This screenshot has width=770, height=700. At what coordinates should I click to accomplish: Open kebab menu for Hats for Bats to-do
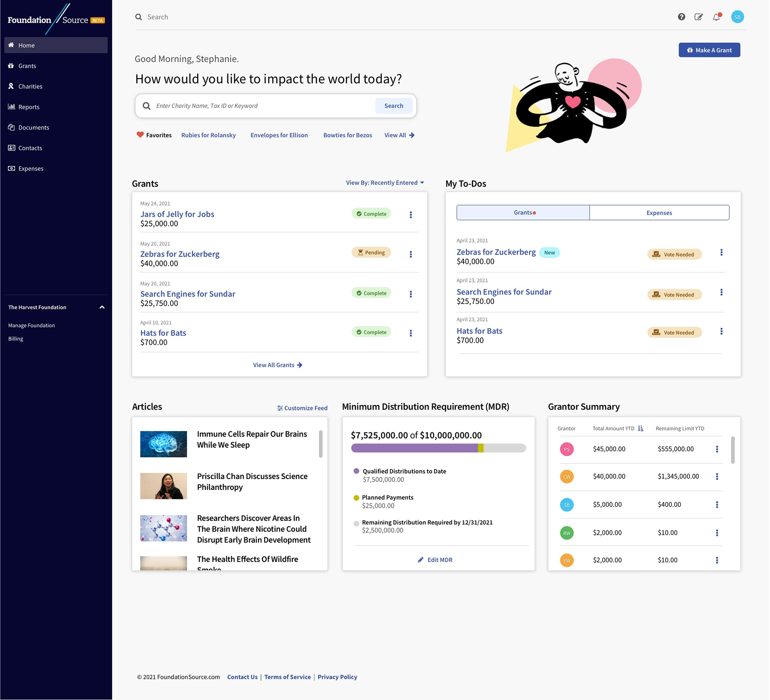pyautogui.click(x=721, y=331)
